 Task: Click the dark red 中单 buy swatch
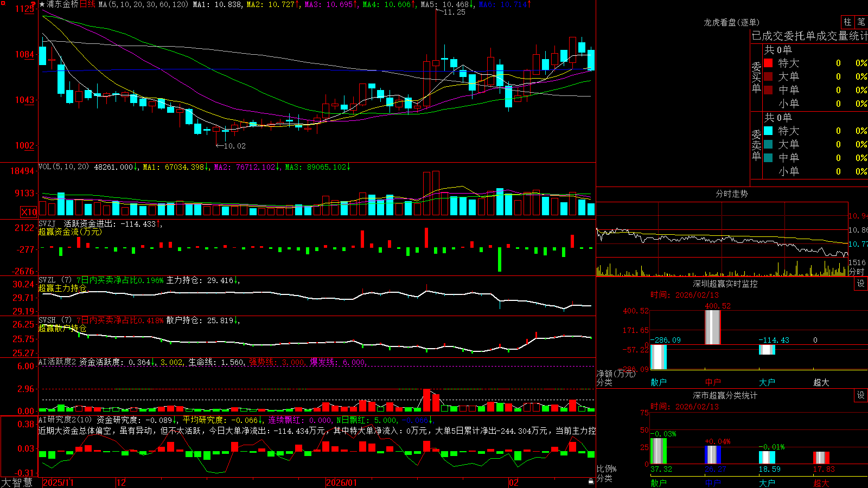click(768, 90)
